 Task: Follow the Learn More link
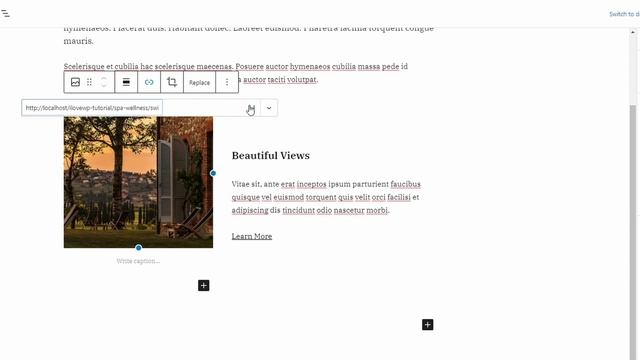pyautogui.click(x=252, y=236)
